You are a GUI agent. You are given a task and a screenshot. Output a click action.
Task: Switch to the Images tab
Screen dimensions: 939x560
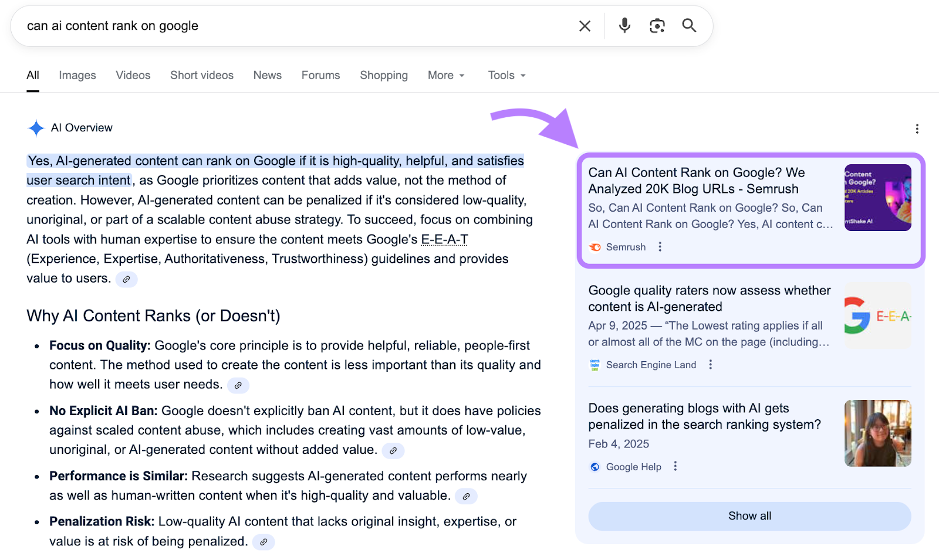click(x=77, y=75)
